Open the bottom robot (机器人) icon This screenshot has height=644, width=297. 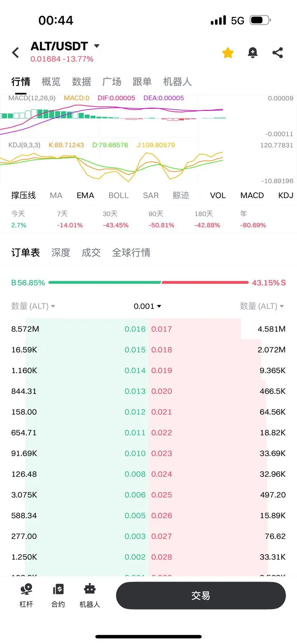tap(90, 596)
